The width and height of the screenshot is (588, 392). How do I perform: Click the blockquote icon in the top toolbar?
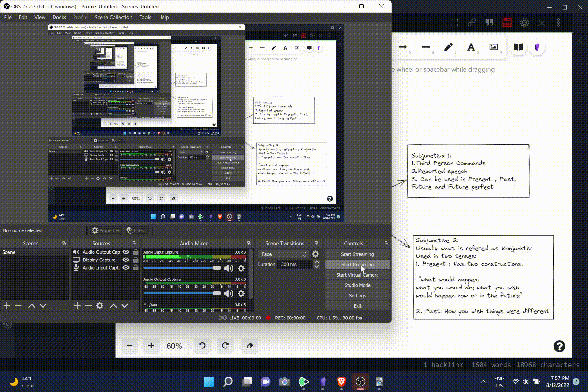click(x=489, y=23)
